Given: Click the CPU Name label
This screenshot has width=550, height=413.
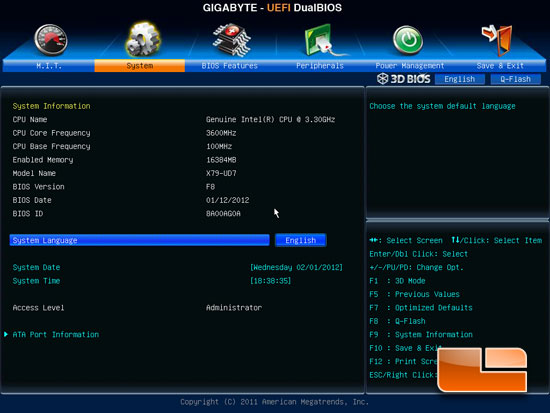Looking at the screenshot, I should point(30,119).
